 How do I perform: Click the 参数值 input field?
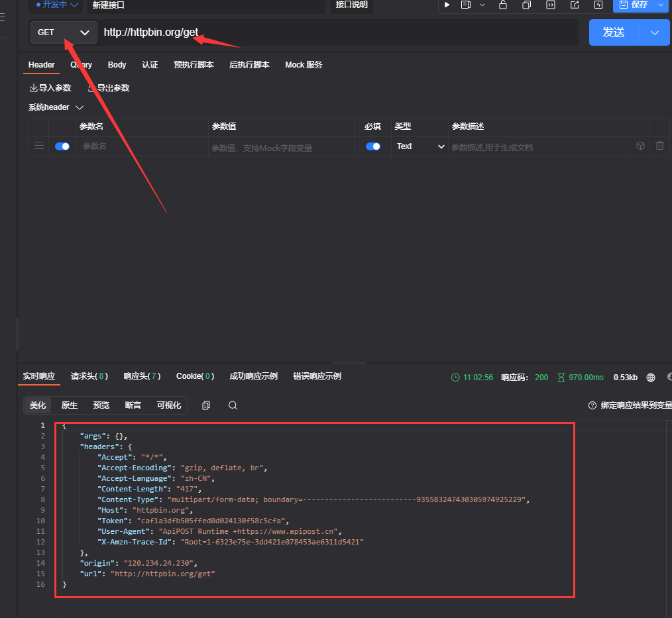pos(281,147)
